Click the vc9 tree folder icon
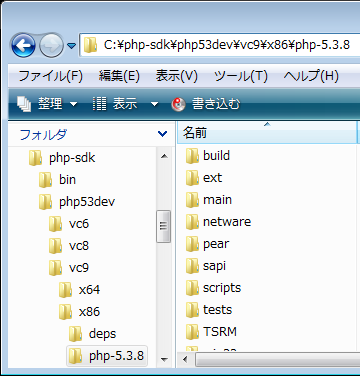 [x=55, y=268]
